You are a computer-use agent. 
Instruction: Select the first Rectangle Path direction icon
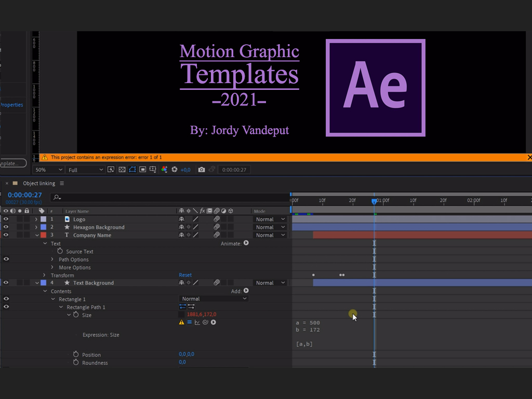tap(182, 307)
